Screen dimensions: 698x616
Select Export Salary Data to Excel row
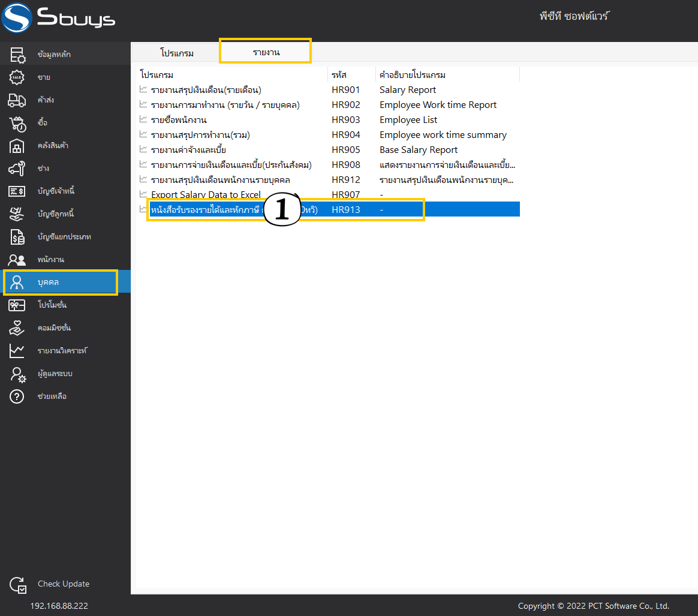[329, 195]
